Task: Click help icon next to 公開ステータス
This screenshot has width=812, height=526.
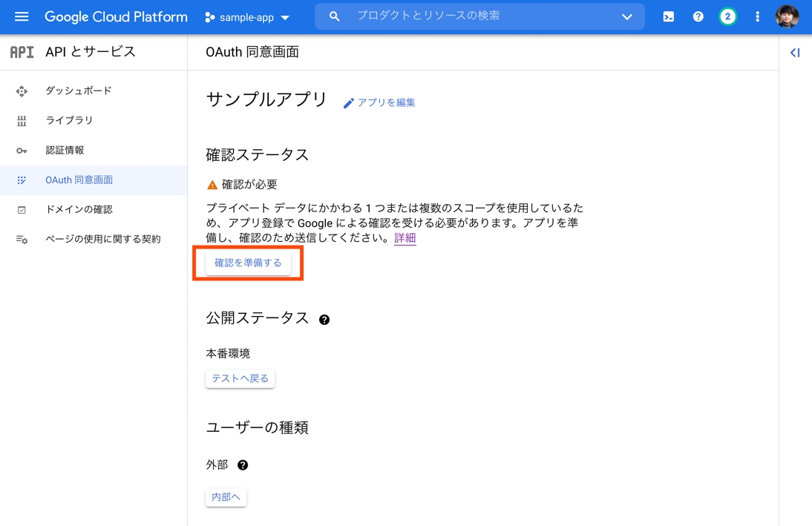Action: point(324,320)
